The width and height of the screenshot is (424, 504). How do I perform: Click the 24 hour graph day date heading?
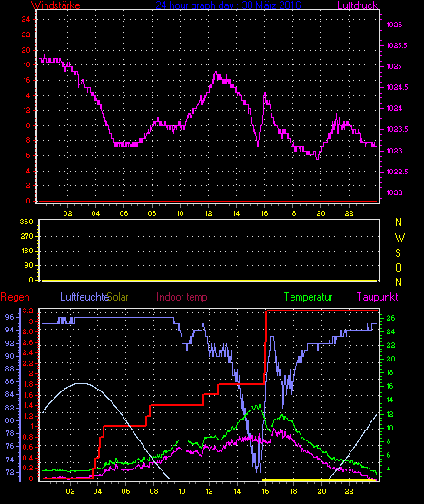(x=228, y=5)
